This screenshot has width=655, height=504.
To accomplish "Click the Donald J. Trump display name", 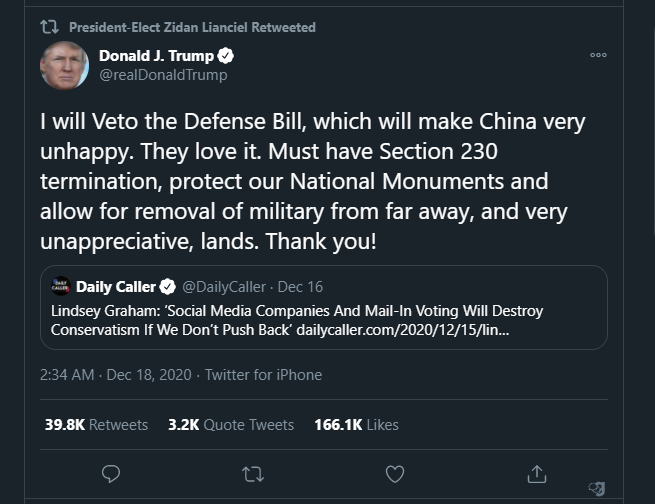I will (156, 56).
